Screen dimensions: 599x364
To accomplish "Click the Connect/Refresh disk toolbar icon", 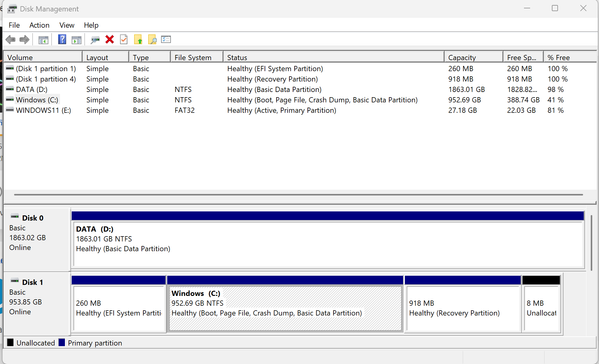I will click(x=95, y=40).
